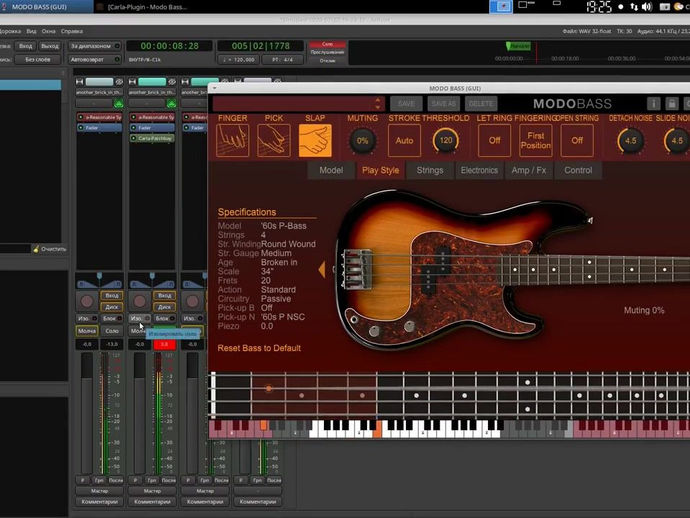Toggle OPEN STRING Off switch

[x=577, y=140]
